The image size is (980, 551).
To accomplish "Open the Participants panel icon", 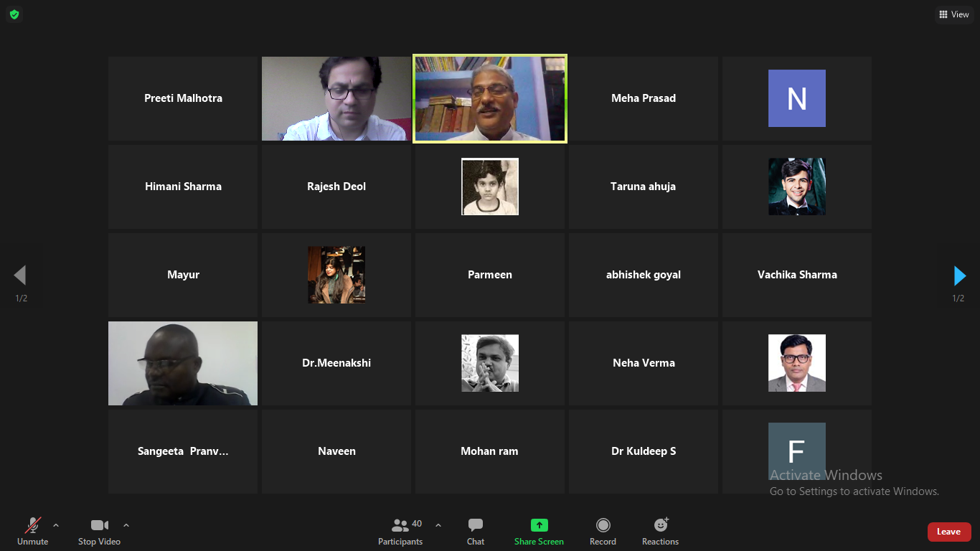I will pyautogui.click(x=400, y=526).
